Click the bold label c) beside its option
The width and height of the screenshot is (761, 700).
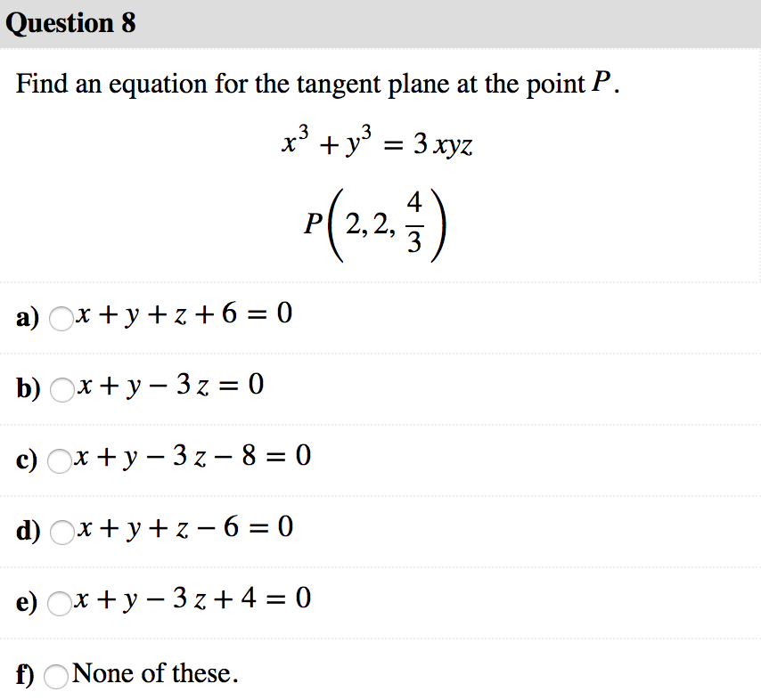pyautogui.click(x=25, y=460)
